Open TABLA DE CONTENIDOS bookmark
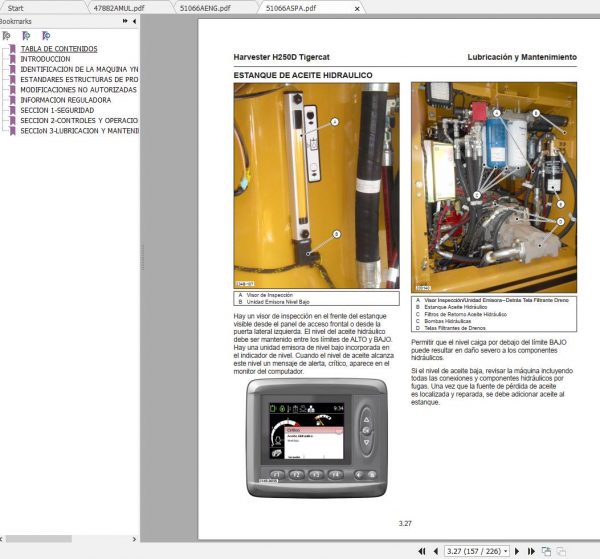The height and width of the screenshot is (559, 600). [59, 49]
